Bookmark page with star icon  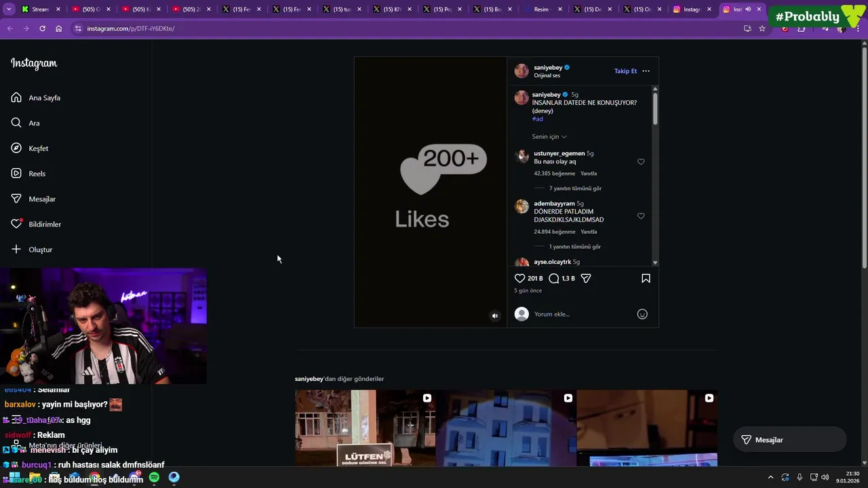(x=762, y=28)
